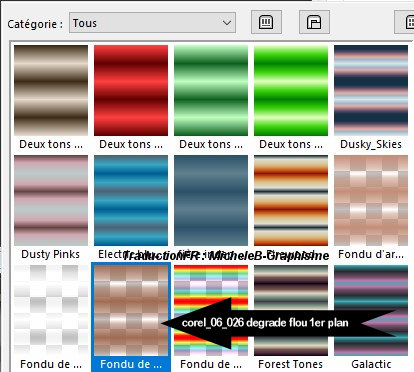The width and height of the screenshot is (414, 372).
Task: Pick the slate blue gradient in the second row
Action: click(211, 200)
